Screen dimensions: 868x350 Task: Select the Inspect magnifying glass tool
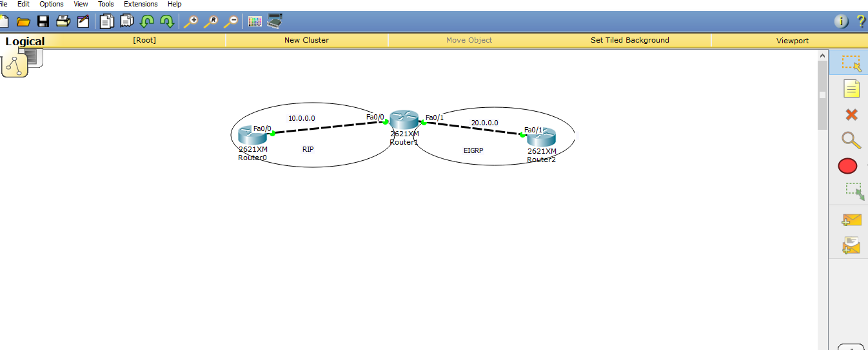851,140
